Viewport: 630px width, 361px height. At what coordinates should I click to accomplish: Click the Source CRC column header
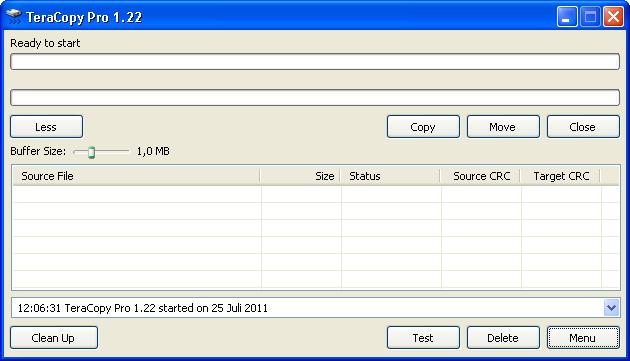click(x=480, y=176)
